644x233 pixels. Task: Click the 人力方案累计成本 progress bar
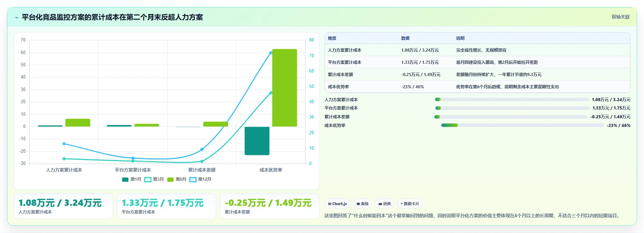point(512,99)
